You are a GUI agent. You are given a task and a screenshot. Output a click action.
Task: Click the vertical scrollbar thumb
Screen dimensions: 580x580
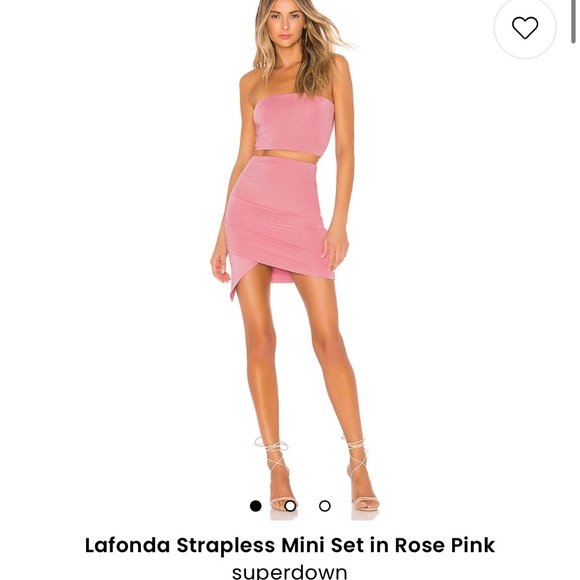pyautogui.click(x=574, y=22)
